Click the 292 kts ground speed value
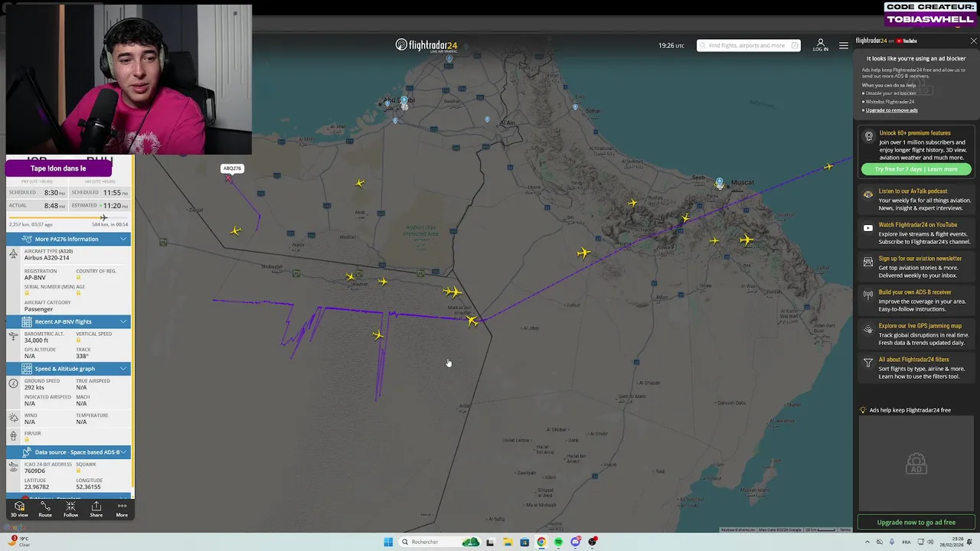This screenshot has height=551, width=980. (34, 387)
